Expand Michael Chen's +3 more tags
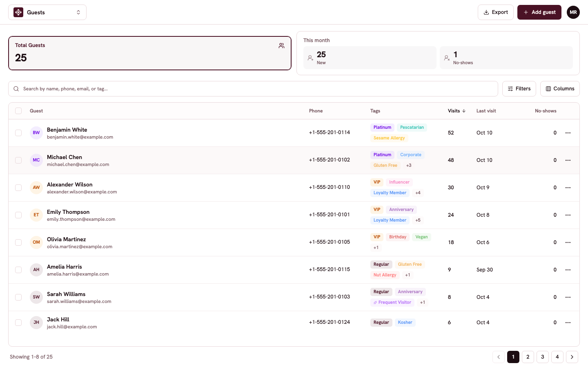The height and width of the screenshot is (368, 588). pyautogui.click(x=409, y=166)
